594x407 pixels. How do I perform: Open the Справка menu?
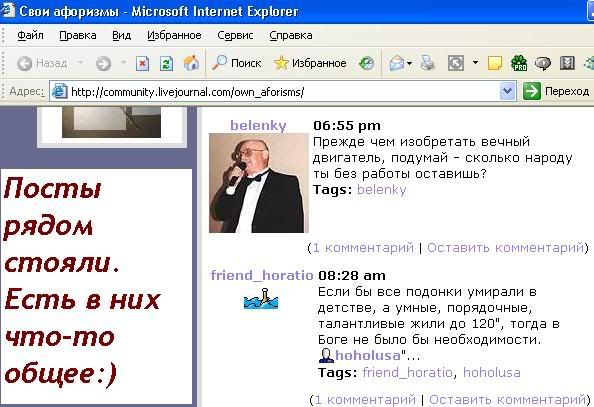tap(291, 35)
